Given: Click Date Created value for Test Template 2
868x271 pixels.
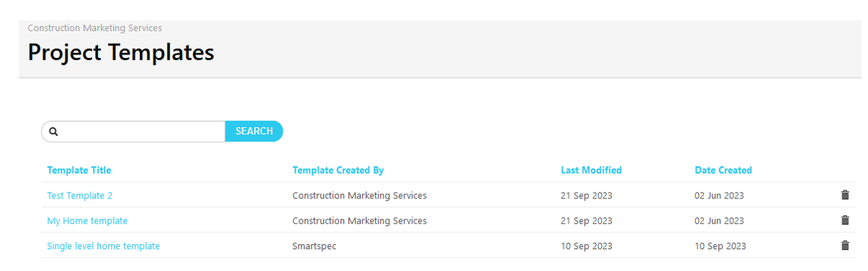Looking at the screenshot, I should click(719, 195).
